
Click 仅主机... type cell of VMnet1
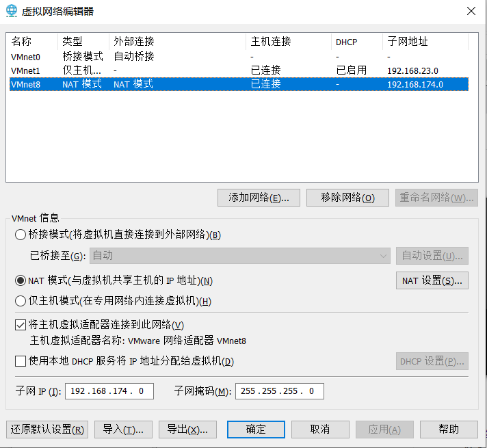pos(81,70)
